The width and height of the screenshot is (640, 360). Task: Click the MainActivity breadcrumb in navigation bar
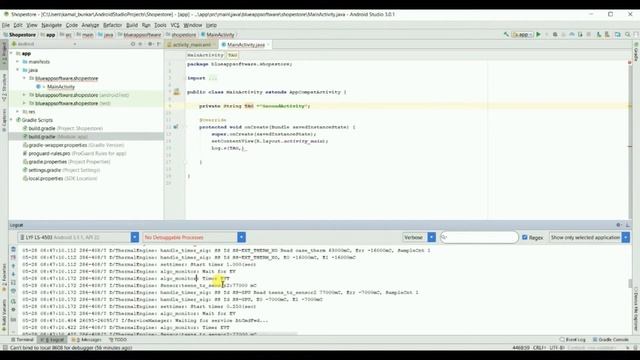(x=218, y=35)
